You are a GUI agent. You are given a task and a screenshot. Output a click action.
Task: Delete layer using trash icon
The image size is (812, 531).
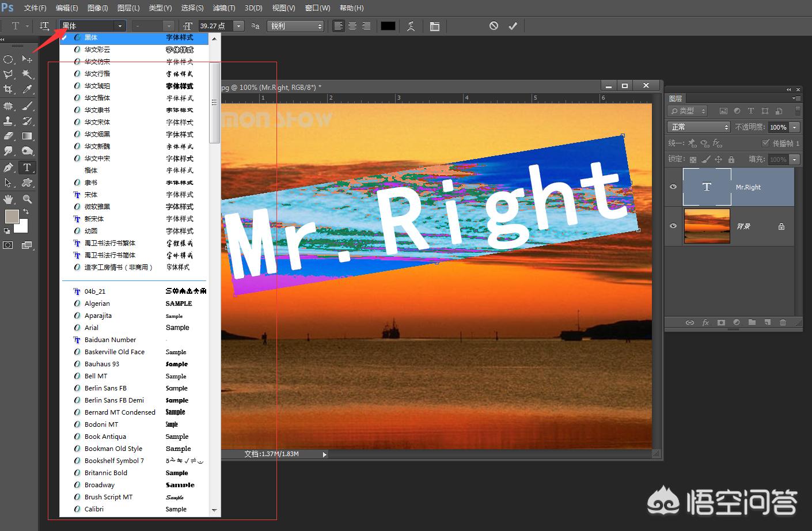click(x=783, y=323)
